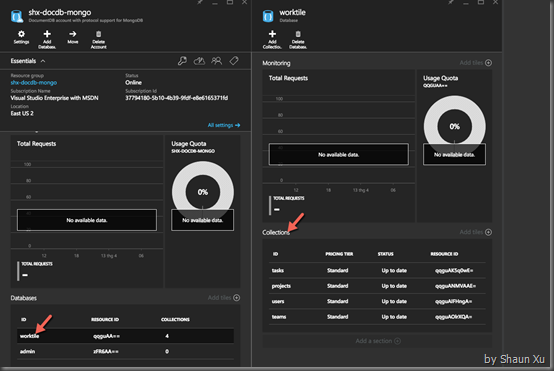Click Delete Database trash icon
The height and width of the screenshot is (371, 554).
[x=298, y=34]
